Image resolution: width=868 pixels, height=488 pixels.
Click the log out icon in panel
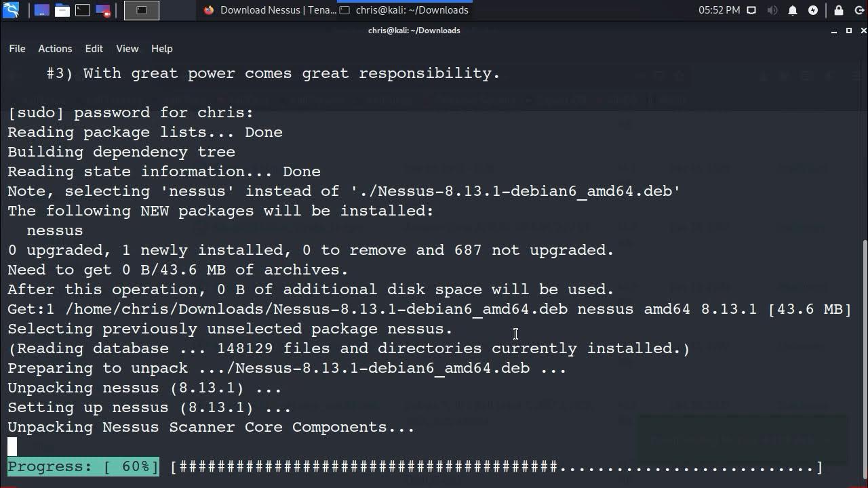[859, 10]
